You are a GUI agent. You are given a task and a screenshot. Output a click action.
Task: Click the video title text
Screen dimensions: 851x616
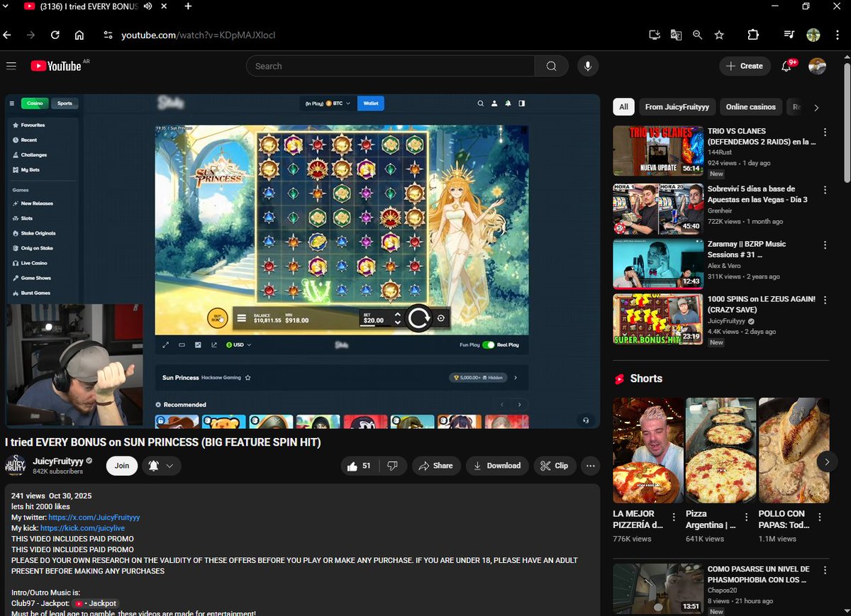click(163, 442)
